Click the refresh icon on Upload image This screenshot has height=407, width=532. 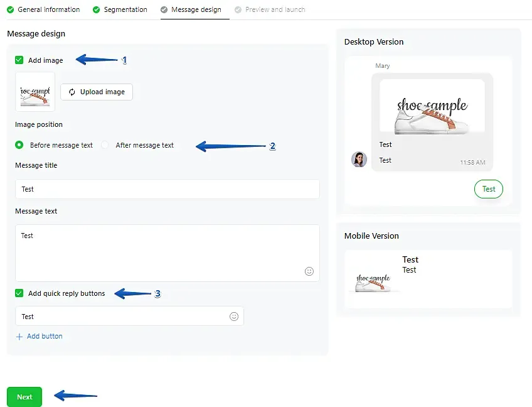72,92
